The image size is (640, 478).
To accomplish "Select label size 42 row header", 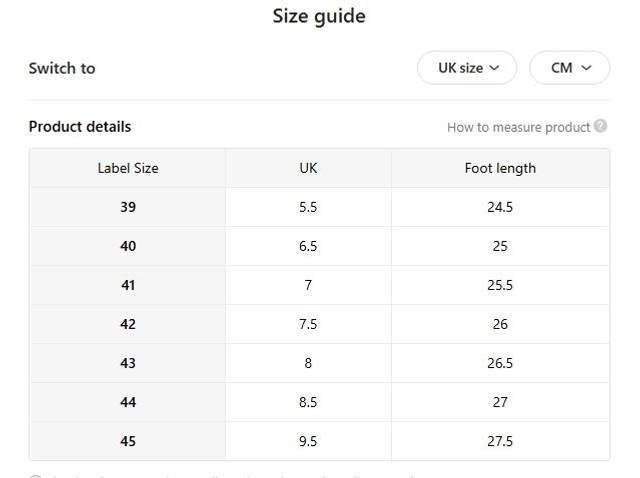I will [x=128, y=324].
